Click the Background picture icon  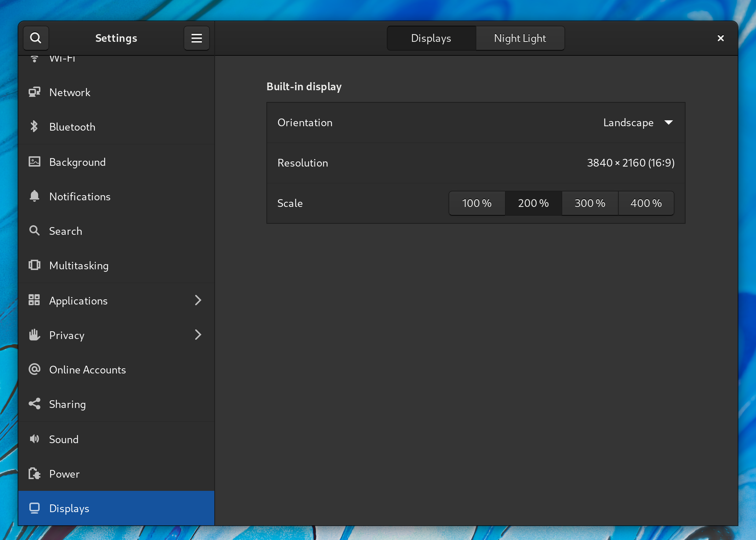34,162
